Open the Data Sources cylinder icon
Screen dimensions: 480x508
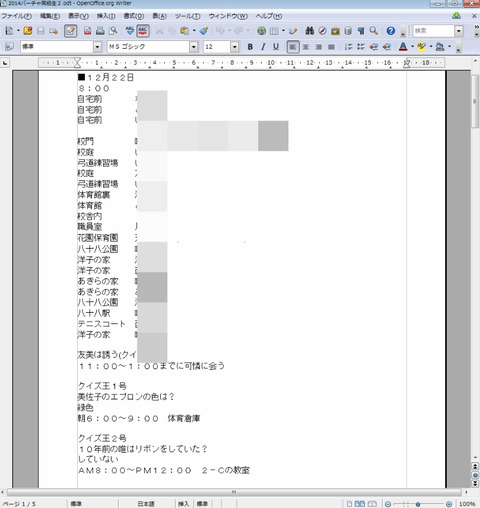348,31
